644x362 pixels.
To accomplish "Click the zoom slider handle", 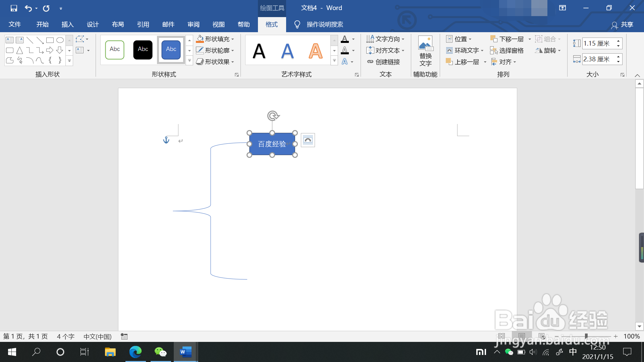I will [x=586, y=336].
